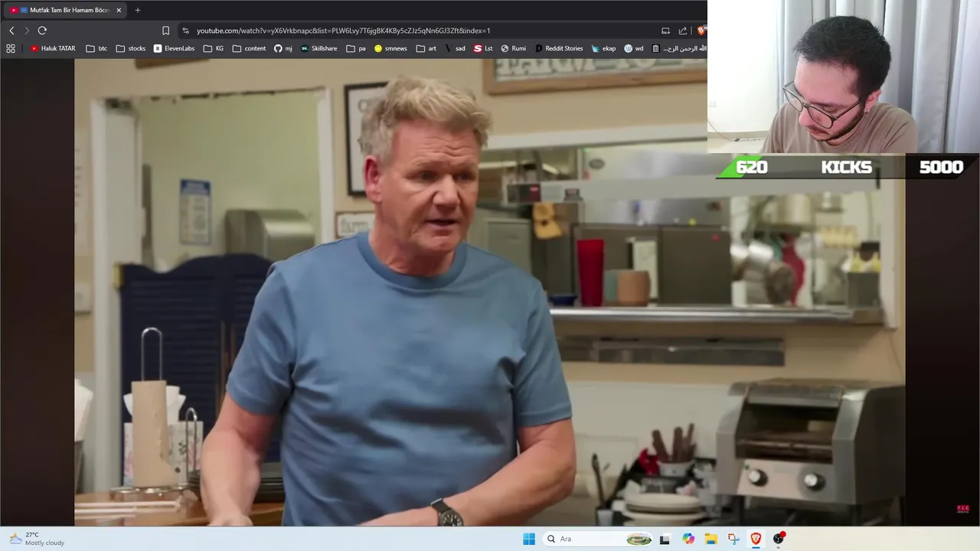
Task: Open the Lst bookmark
Action: pos(483,48)
